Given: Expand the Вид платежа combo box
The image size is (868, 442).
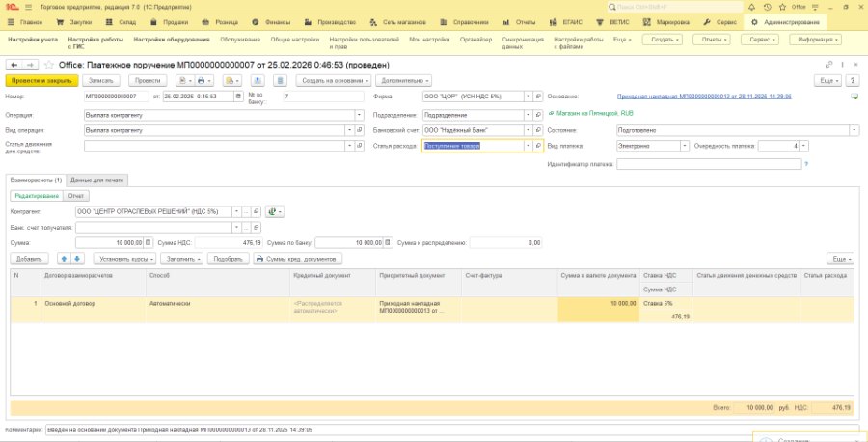Looking at the screenshot, I should pyautogui.click(x=685, y=146).
